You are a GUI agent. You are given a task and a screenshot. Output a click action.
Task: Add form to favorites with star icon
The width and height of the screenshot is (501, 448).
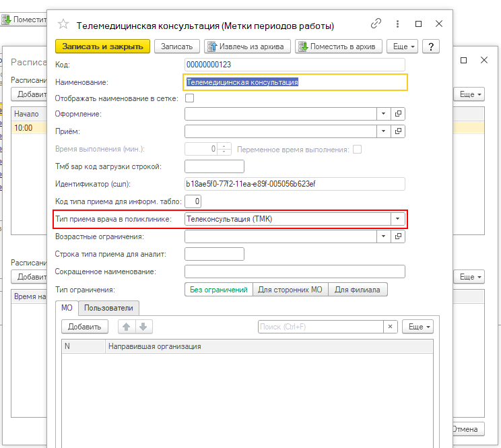63,24
